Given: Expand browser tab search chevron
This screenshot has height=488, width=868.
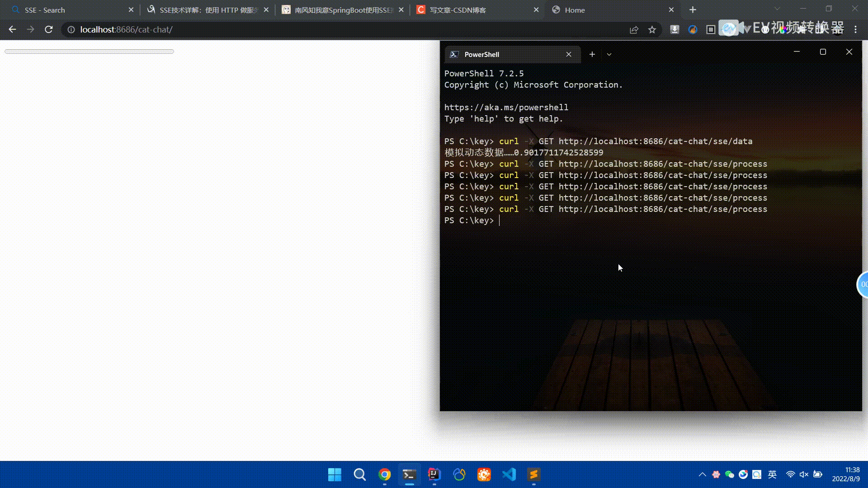Looking at the screenshot, I should [x=777, y=9].
